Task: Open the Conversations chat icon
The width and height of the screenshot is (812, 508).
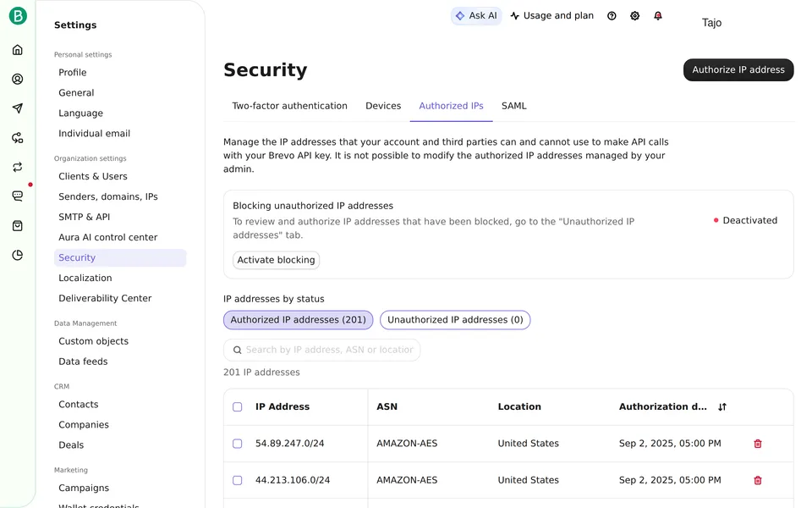Action: coord(18,196)
